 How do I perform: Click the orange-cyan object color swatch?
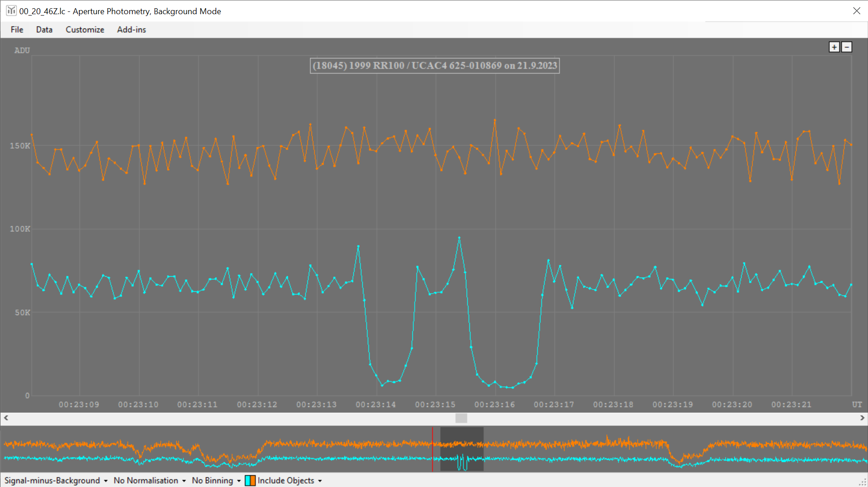tap(250, 481)
